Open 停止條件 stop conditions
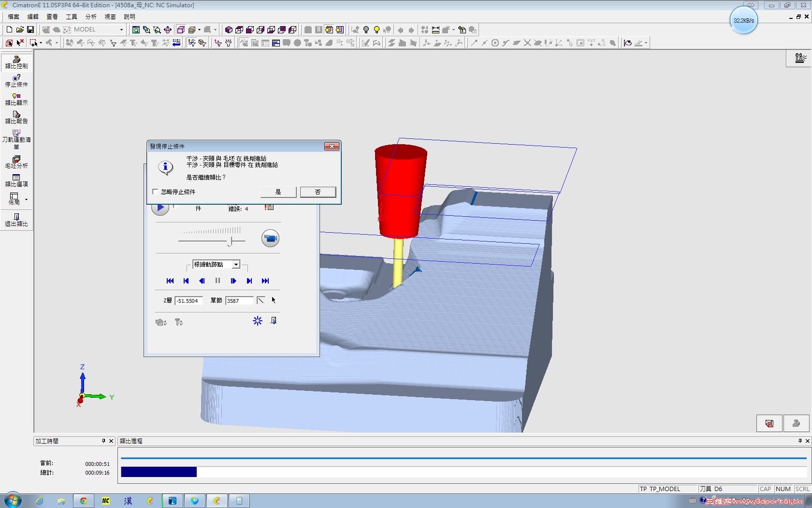Image resolution: width=812 pixels, height=508 pixels. pyautogui.click(x=16, y=81)
